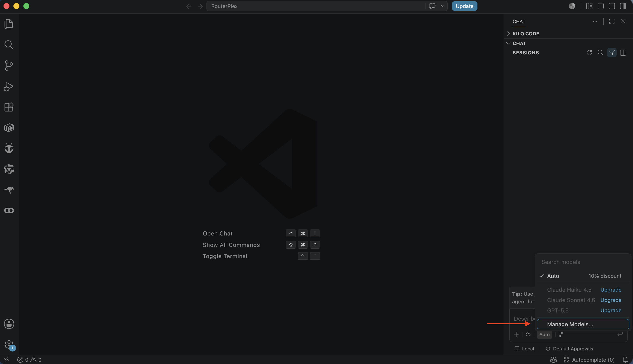Click the blue Update button
Viewport: 633px width, 364px height.
pos(465,6)
